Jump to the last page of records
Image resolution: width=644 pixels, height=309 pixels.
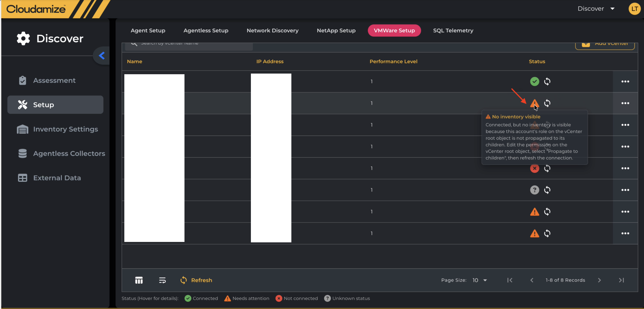[x=621, y=280]
